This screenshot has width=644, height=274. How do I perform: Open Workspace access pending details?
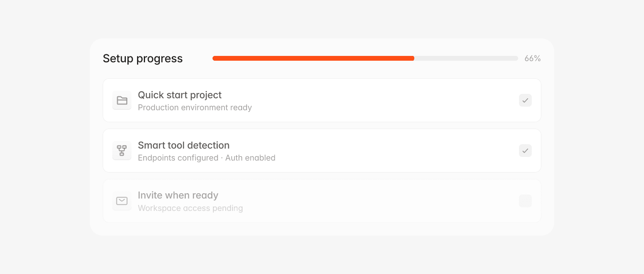pos(190,208)
